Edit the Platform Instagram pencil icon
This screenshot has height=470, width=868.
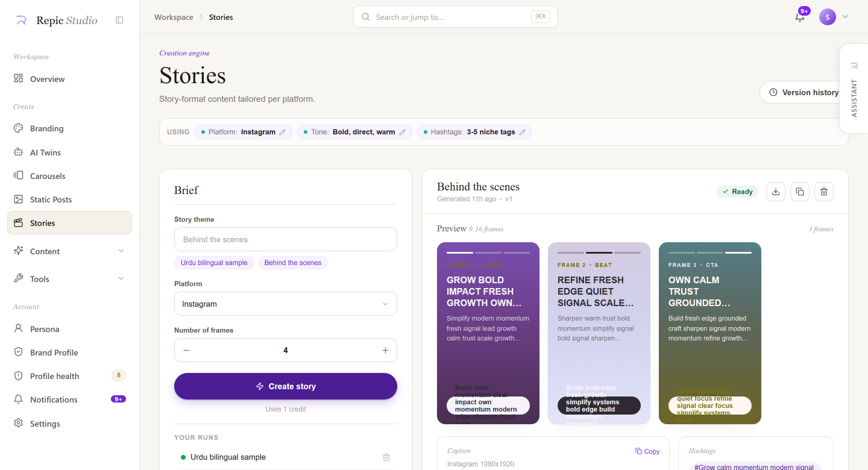[283, 132]
